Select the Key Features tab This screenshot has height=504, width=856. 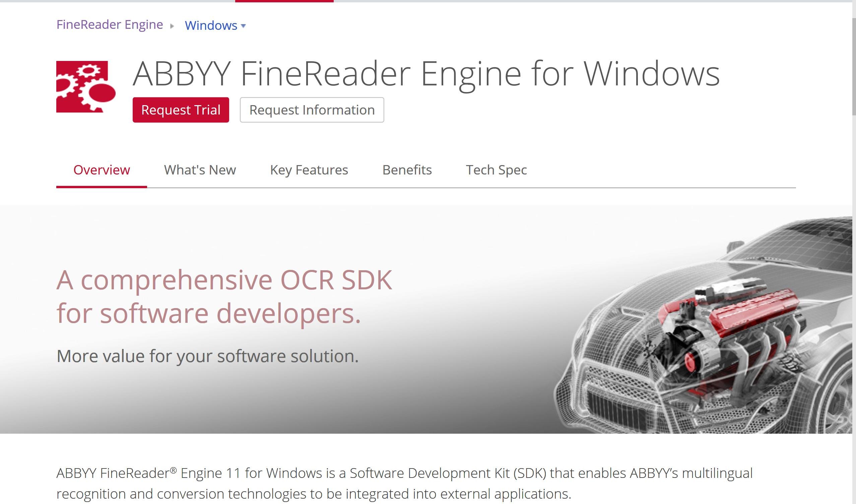click(x=309, y=169)
